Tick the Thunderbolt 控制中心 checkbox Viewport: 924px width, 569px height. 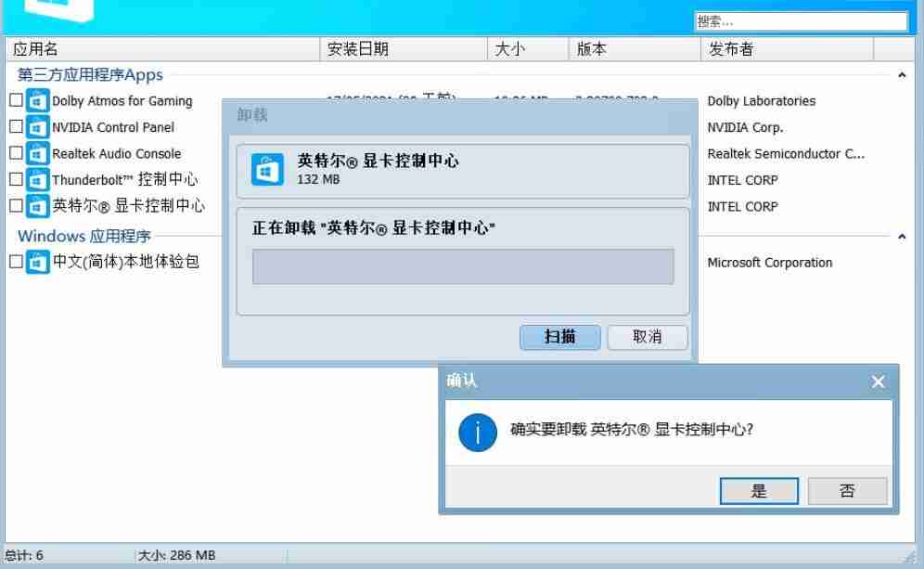click(16, 178)
